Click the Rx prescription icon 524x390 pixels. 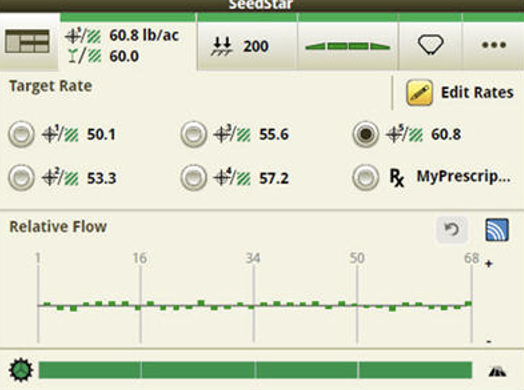point(397,177)
